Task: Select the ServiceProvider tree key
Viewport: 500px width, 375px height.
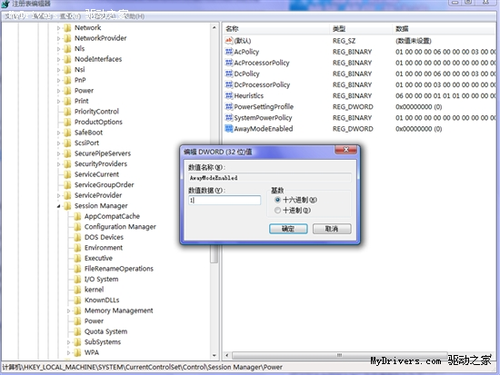Action: pyautogui.click(x=98, y=195)
